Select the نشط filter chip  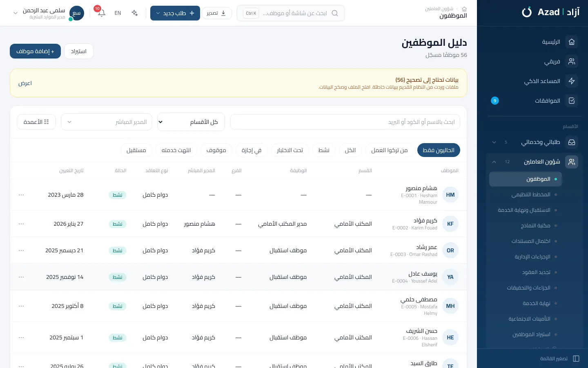pyautogui.click(x=324, y=150)
